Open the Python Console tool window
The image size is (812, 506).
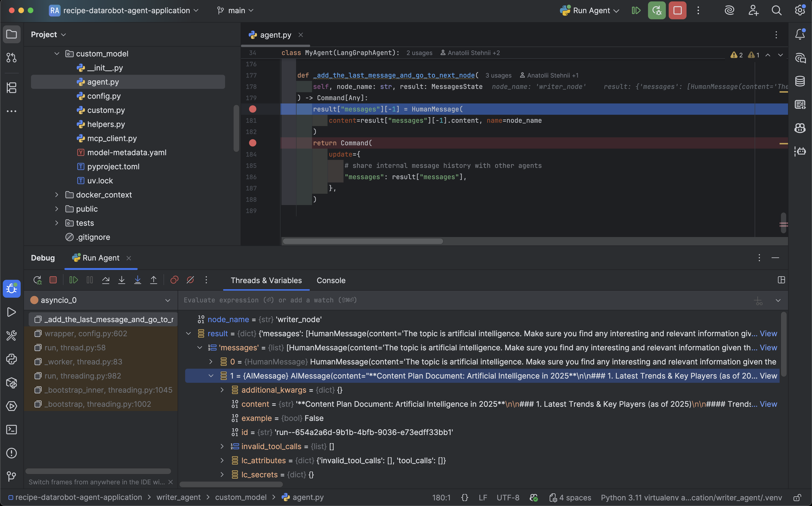point(11,359)
